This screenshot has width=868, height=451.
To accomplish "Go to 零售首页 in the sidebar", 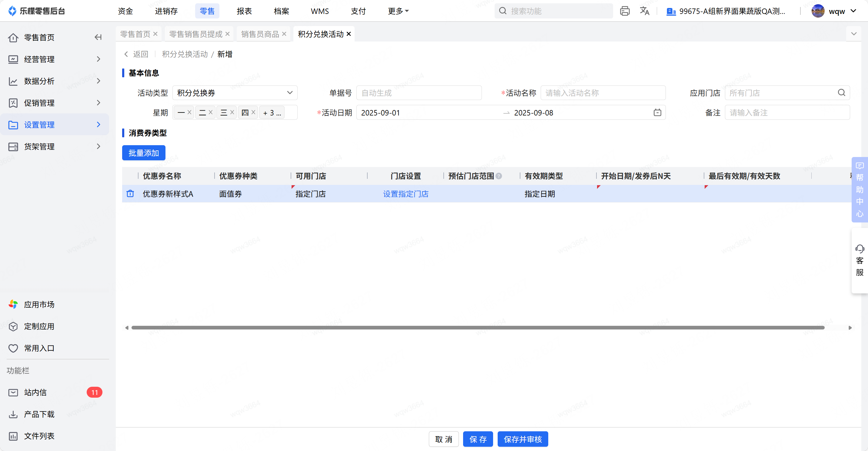I will point(39,37).
